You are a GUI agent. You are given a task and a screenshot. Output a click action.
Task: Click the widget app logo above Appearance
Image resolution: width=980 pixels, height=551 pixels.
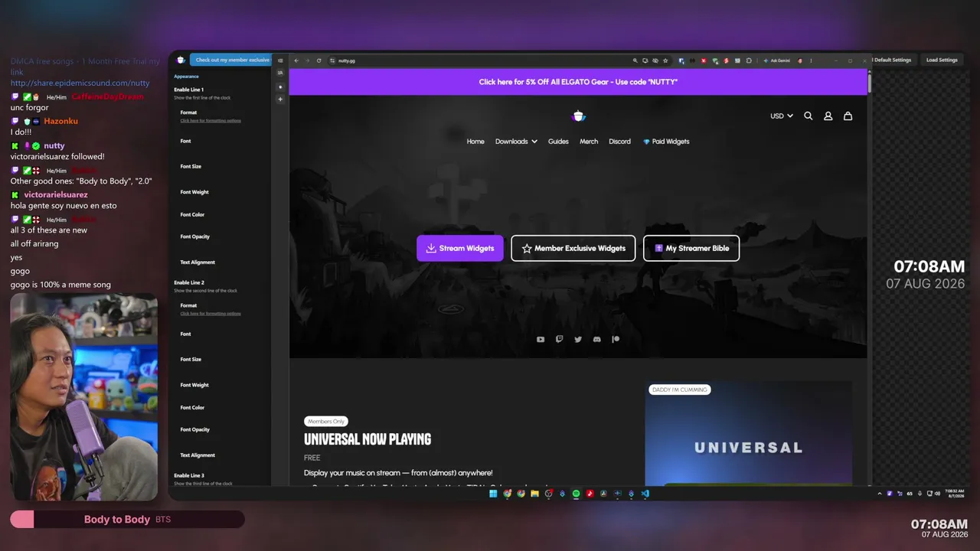pos(181,60)
